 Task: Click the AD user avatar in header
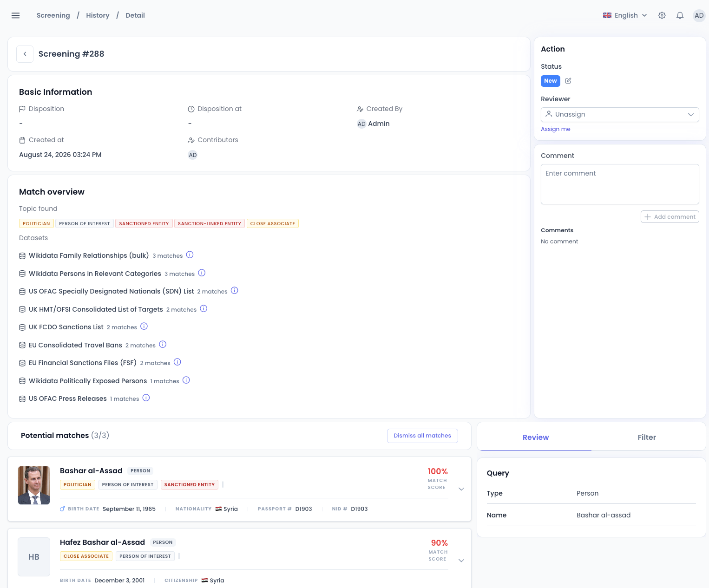pos(699,15)
